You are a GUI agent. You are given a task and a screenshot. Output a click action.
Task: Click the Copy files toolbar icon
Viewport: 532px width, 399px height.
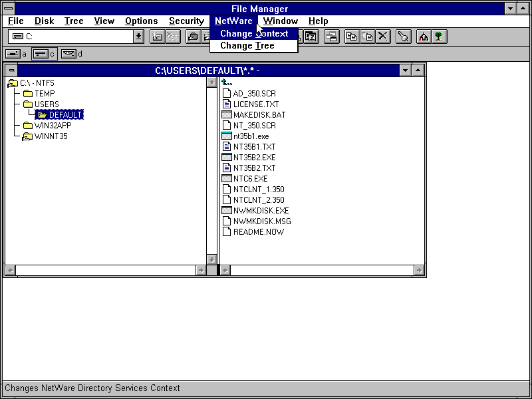(352, 37)
